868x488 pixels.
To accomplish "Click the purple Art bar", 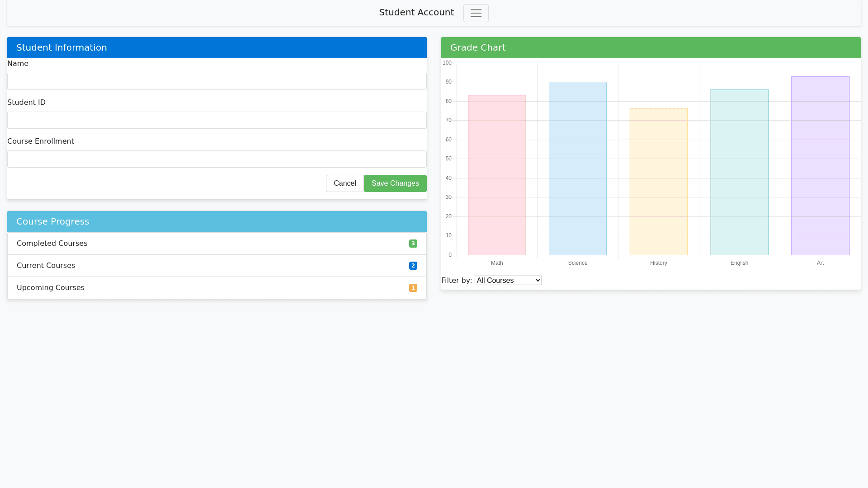I will point(820,166).
